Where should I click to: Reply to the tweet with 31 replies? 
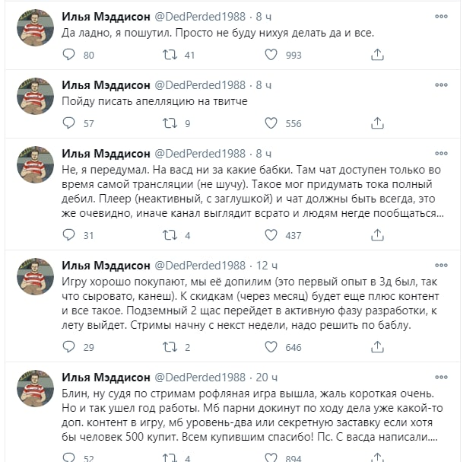click(x=68, y=235)
